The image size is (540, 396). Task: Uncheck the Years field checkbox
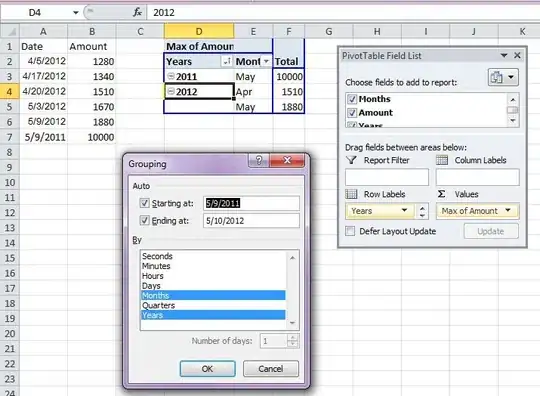point(352,125)
